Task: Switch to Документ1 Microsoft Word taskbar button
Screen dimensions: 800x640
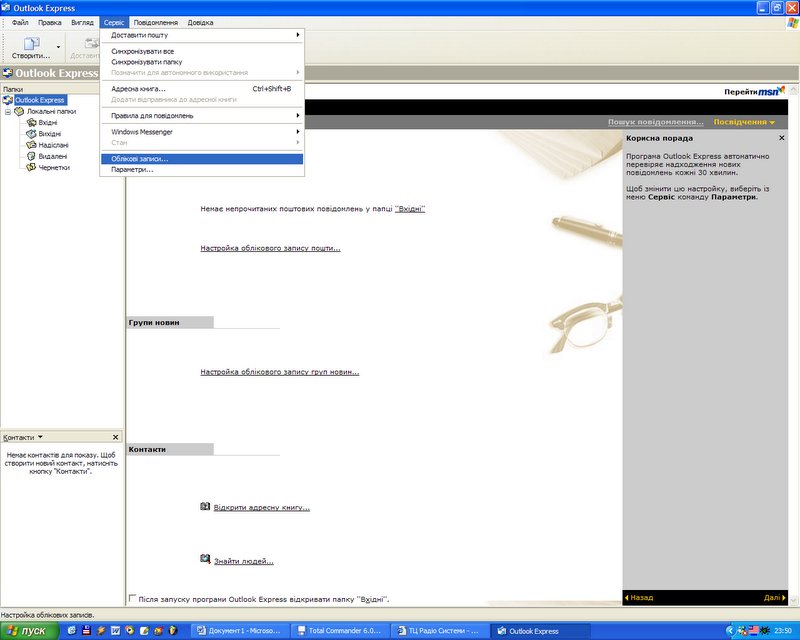Action: [x=240, y=631]
